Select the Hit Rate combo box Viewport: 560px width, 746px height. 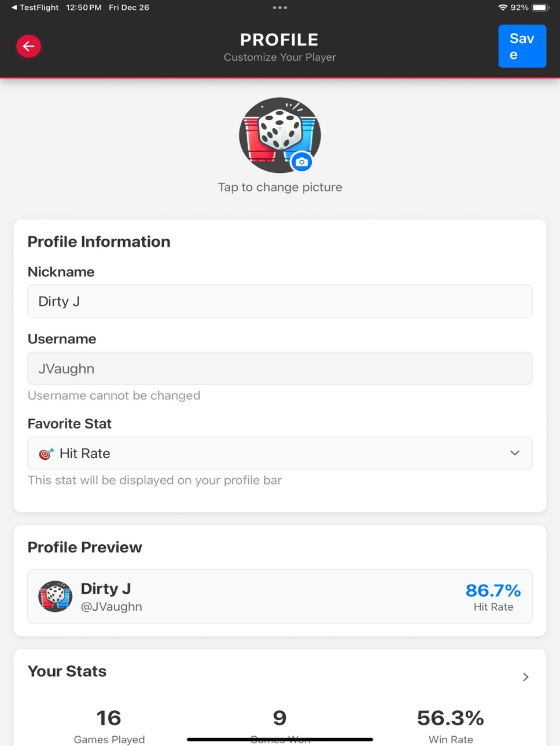click(x=280, y=453)
